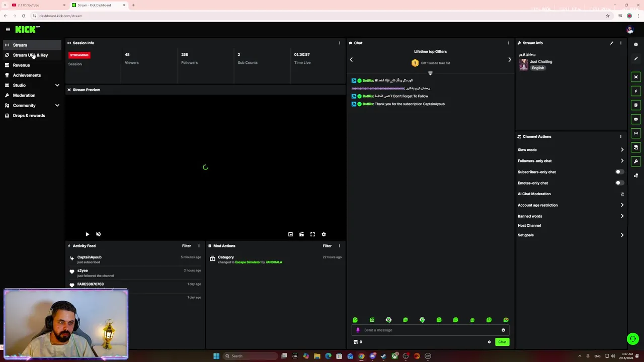Image resolution: width=644 pixels, height=362 pixels.
Task: Toggle mod actions note widget in right rail
Action: [636, 105]
